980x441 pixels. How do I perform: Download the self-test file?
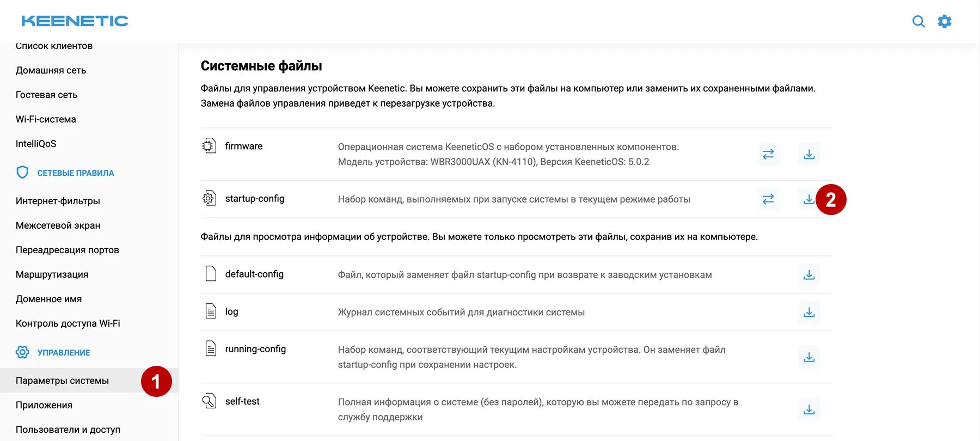coord(809,410)
